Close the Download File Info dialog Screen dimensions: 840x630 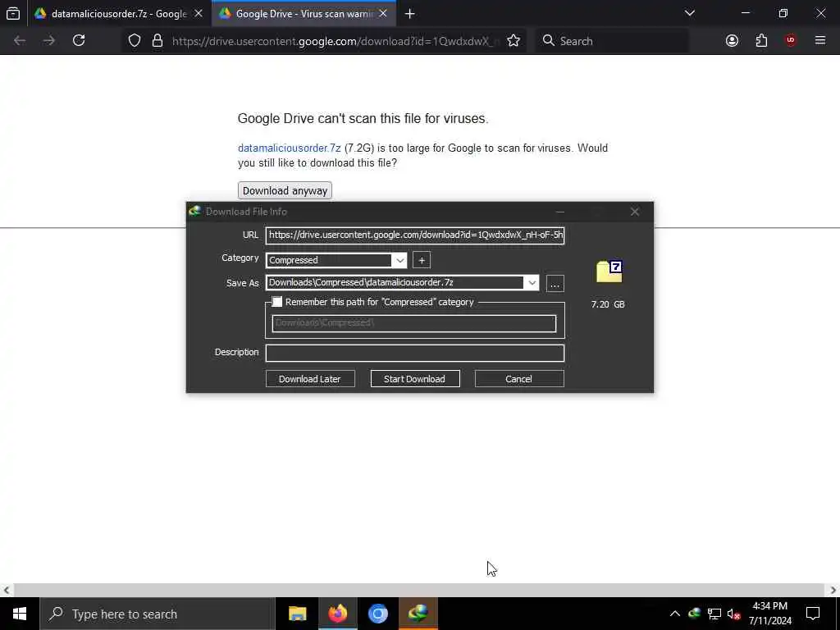point(635,212)
